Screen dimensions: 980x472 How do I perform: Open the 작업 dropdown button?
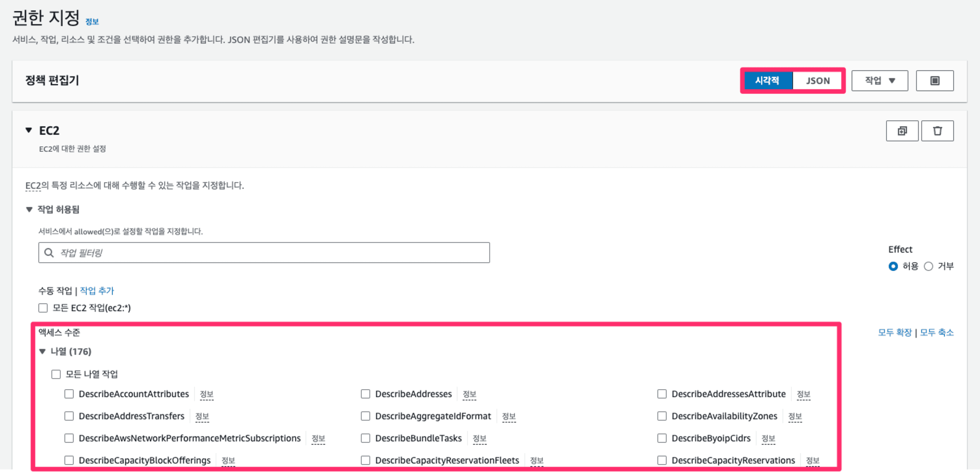880,81
